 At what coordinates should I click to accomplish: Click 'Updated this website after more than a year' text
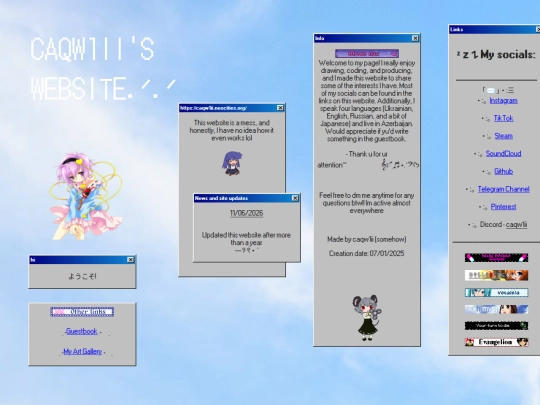point(246,239)
